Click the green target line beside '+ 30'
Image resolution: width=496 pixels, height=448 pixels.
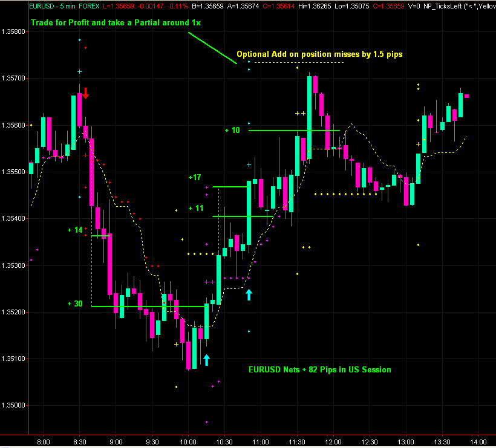149,307
